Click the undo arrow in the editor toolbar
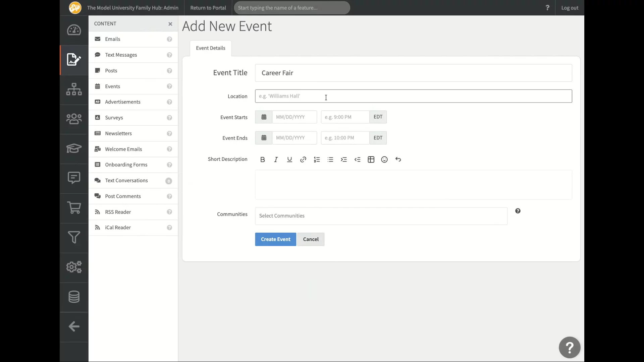Viewport: 644px width, 362px height. pos(398,160)
